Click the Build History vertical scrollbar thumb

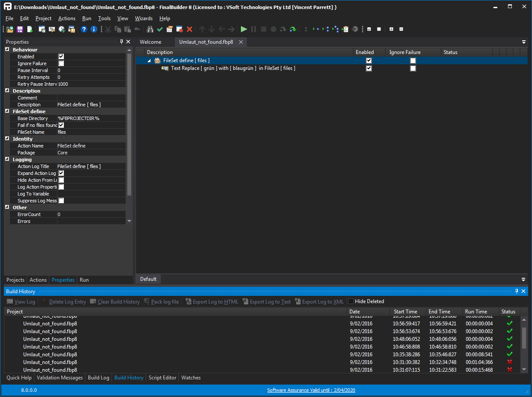point(523,338)
